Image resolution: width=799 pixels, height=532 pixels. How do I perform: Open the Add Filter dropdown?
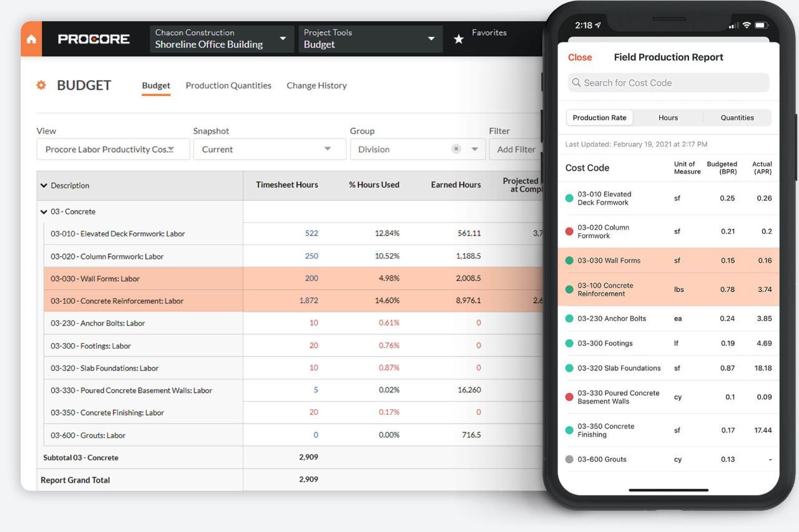pos(517,149)
